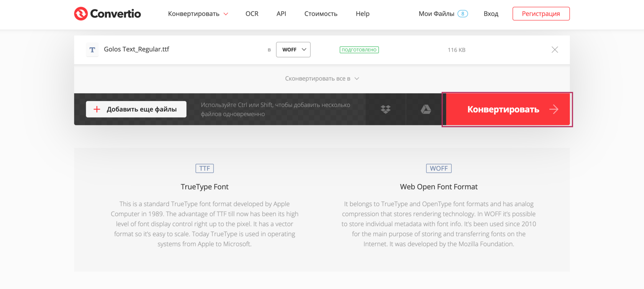
Task: Click the TTF format badge
Action: [x=205, y=168]
